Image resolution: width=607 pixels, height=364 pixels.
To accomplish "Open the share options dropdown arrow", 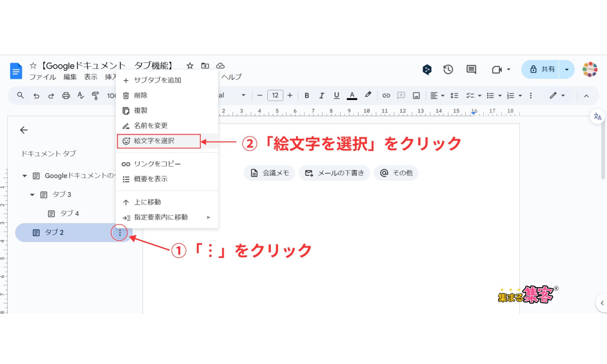I will point(567,70).
